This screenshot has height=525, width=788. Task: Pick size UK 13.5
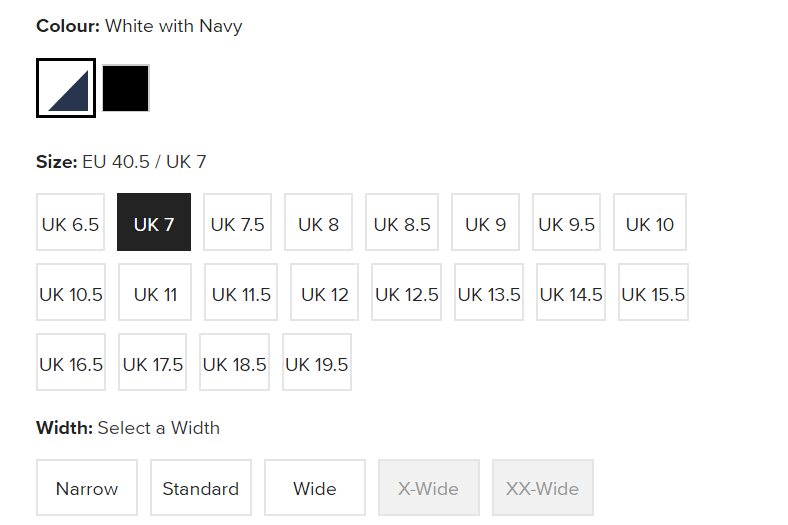point(489,292)
